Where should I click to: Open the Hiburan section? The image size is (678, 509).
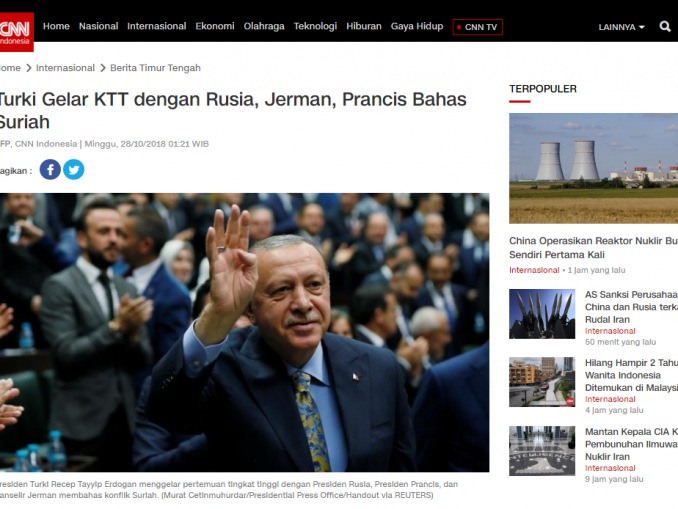(x=364, y=26)
